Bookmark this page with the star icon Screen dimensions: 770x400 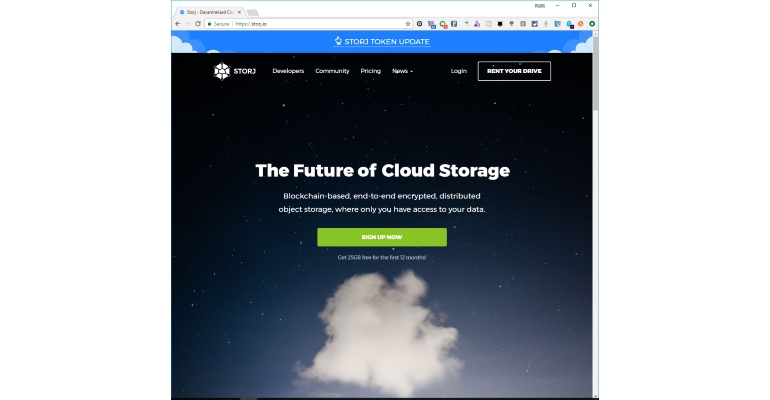tap(408, 24)
